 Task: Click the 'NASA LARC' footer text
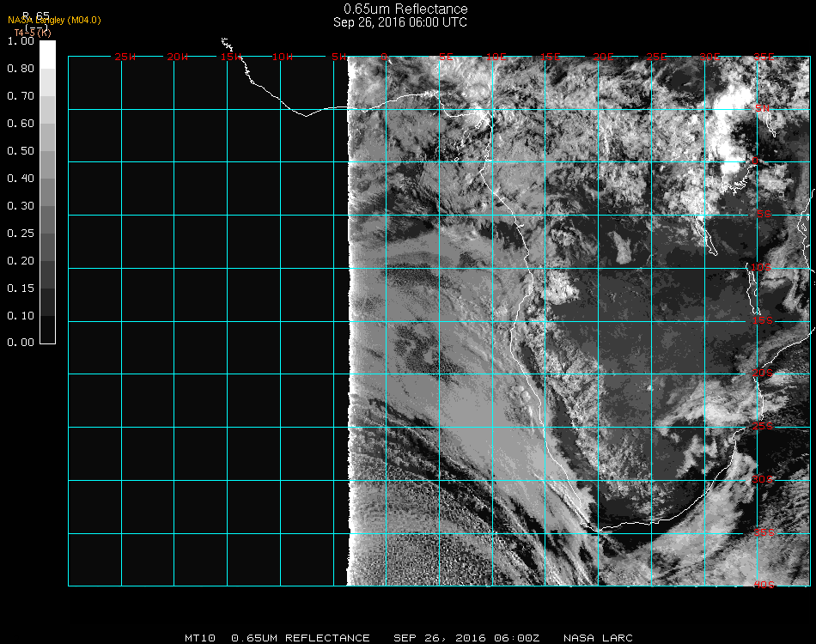click(x=598, y=638)
